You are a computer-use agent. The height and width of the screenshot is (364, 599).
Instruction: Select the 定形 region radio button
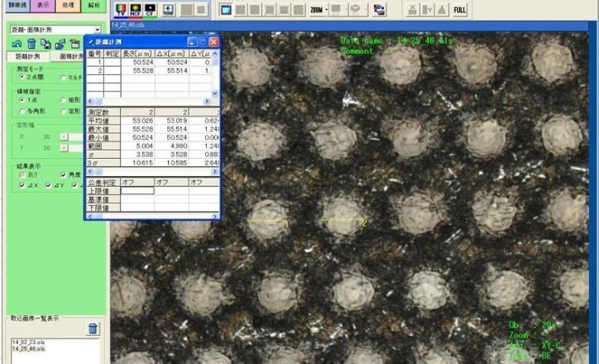[x=64, y=111]
